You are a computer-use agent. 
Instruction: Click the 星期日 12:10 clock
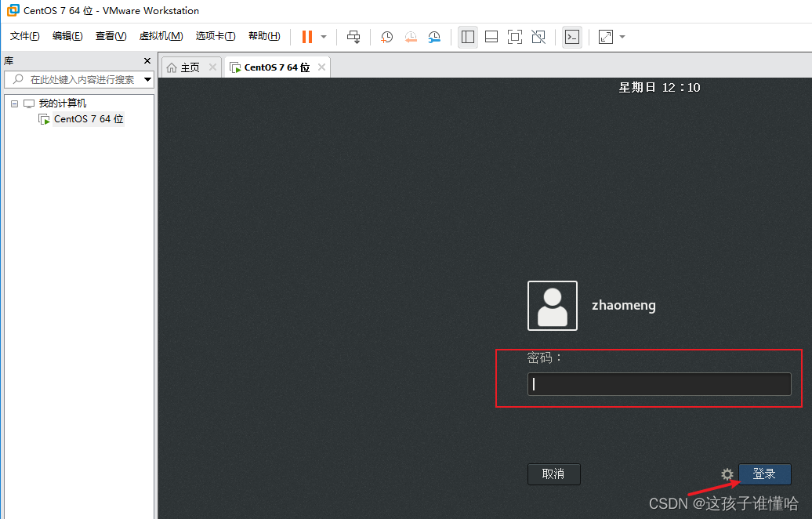click(x=659, y=88)
